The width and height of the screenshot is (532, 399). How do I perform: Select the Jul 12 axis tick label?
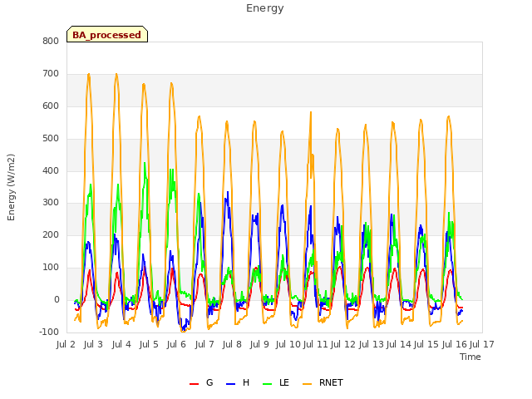[x=343, y=344]
